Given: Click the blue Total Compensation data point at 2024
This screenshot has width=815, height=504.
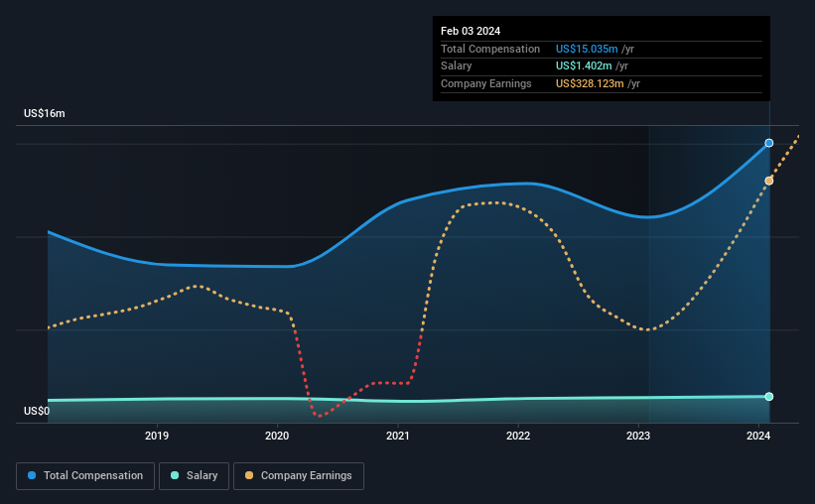Looking at the screenshot, I should [768, 143].
